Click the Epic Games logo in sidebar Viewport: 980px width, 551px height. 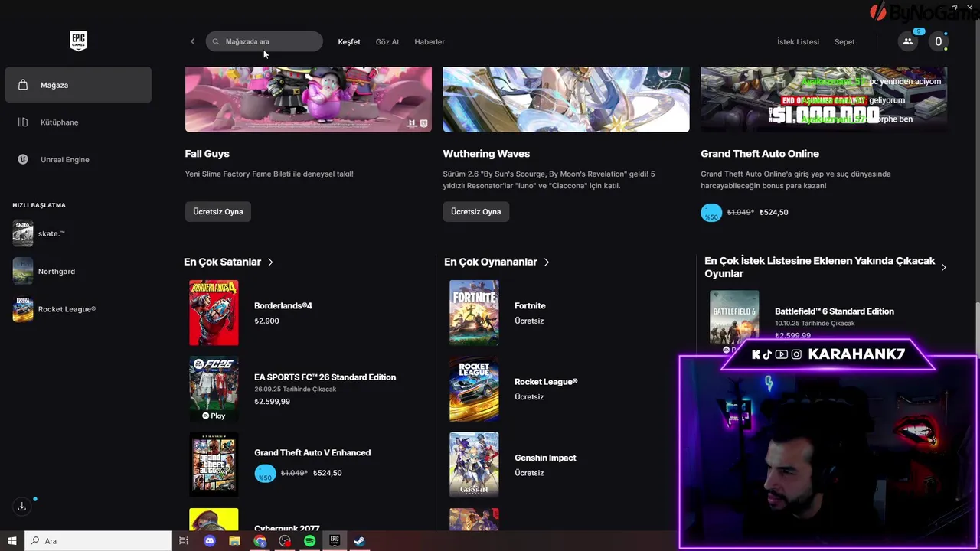(x=78, y=41)
